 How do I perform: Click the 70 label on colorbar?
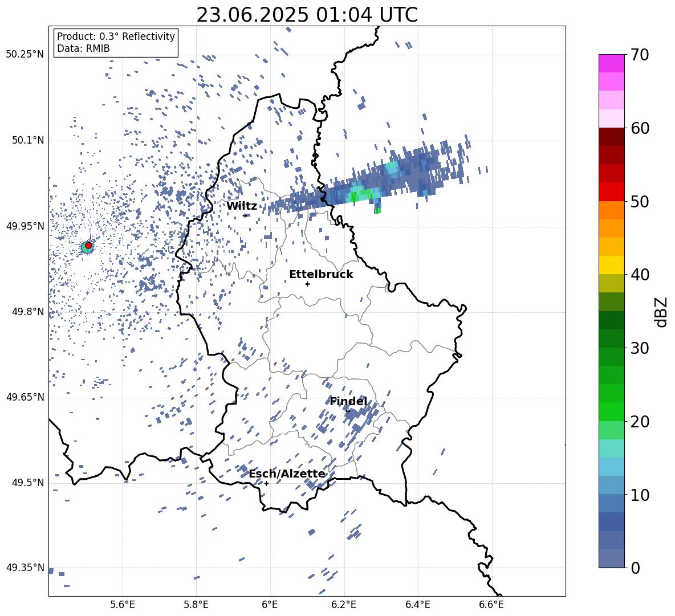coord(640,55)
